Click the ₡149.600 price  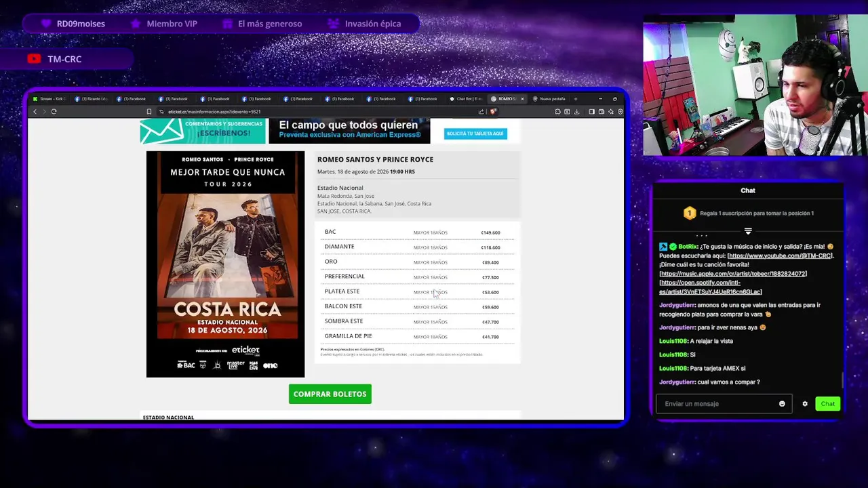tap(490, 232)
